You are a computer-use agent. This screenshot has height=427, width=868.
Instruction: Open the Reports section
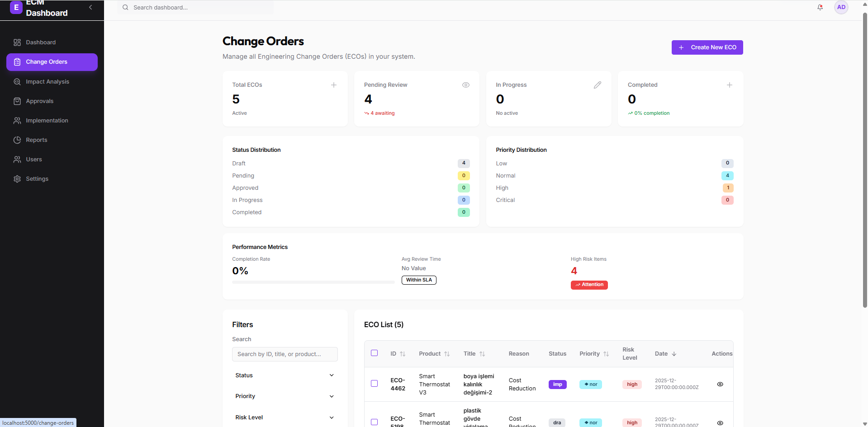pyautogui.click(x=36, y=140)
